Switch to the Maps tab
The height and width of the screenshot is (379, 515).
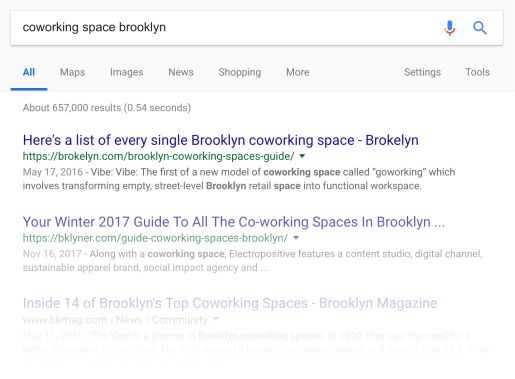tap(72, 72)
